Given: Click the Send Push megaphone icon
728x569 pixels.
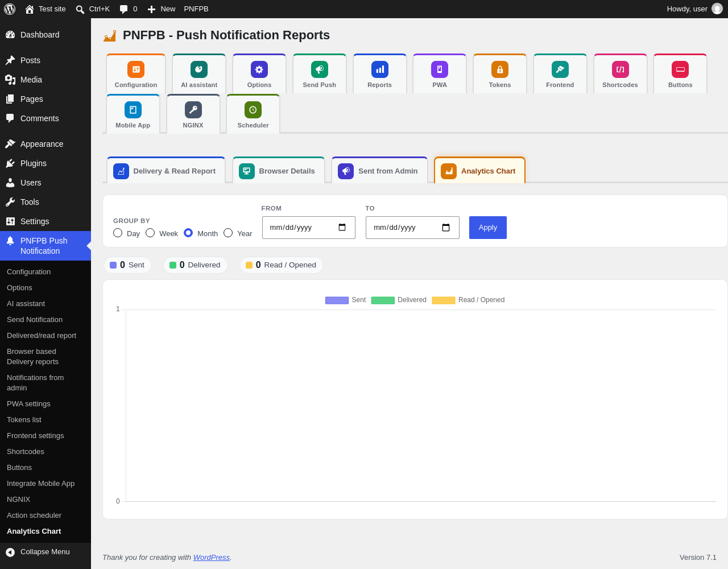Looking at the screenshot, I should point(320,69).
